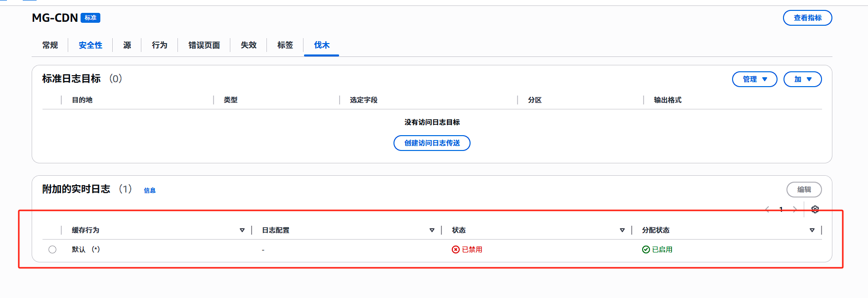This screenshot has height=298, width=868.
Task: Sort by 缓存行为 column arrow
Action: 242,230
